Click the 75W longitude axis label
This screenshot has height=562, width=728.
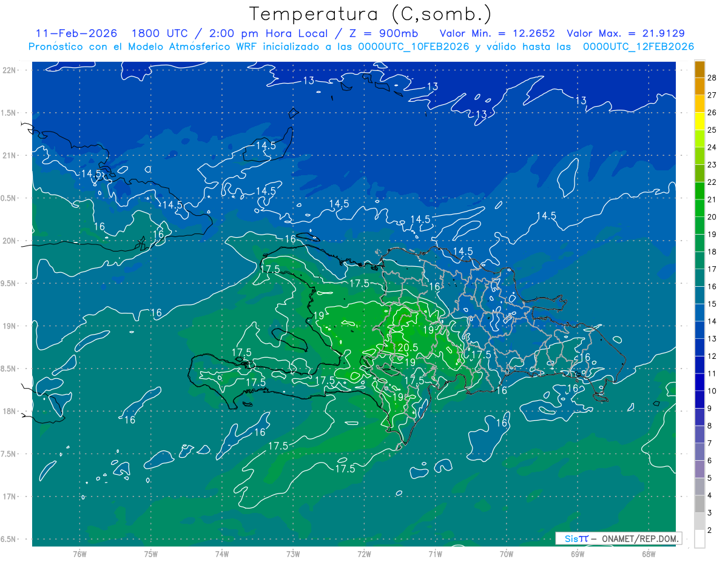click(x=151, y=554)
